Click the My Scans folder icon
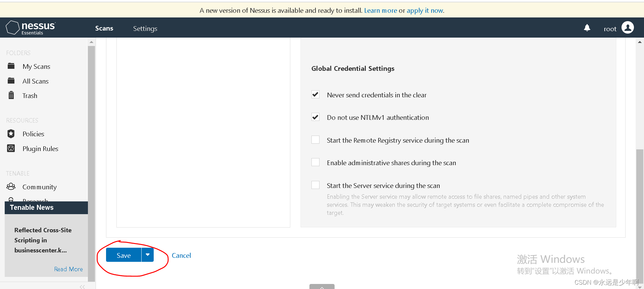Screen dimensions: 644x289 coord(11,66)
